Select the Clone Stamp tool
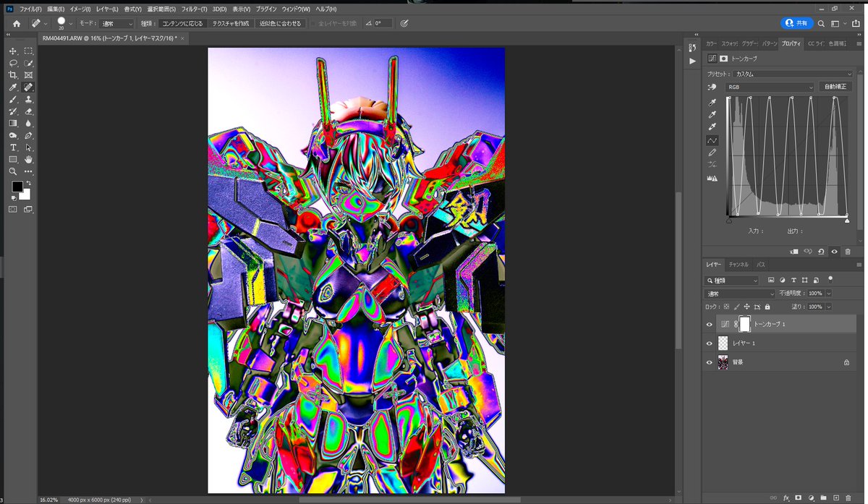 [28, 99]
